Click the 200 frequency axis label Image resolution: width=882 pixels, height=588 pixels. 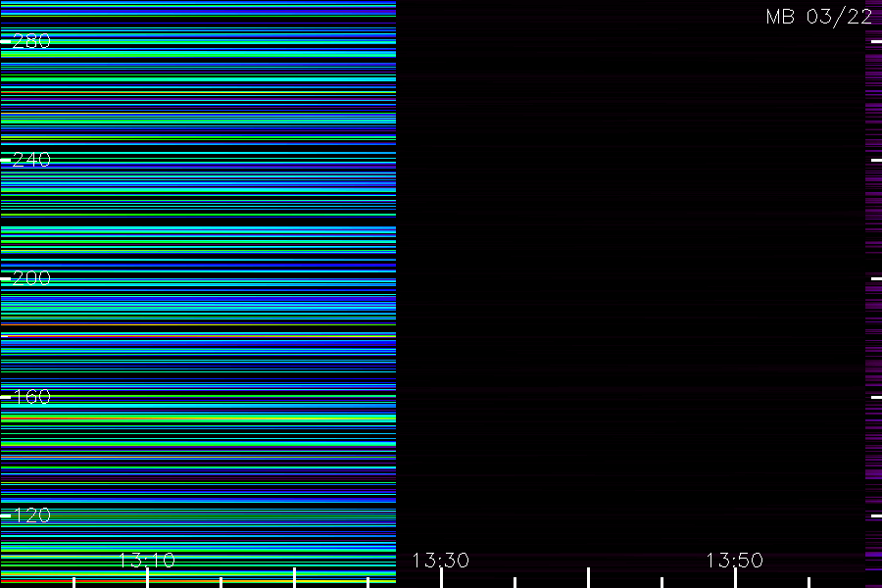tap(31, 278)
